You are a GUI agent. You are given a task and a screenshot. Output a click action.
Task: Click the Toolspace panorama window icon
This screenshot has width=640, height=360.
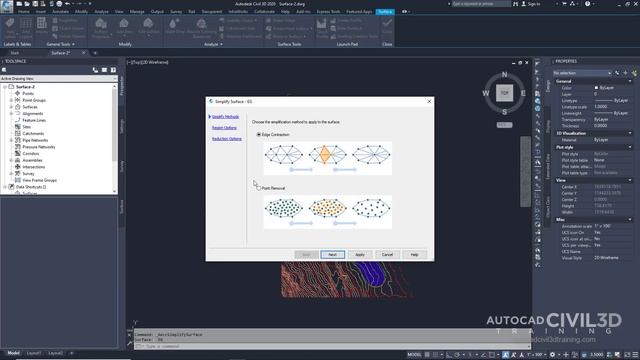click(104, 70)
